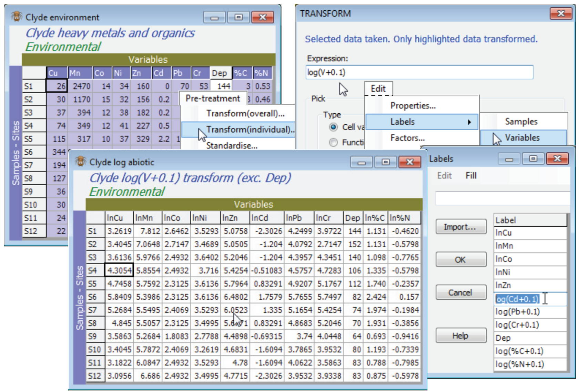
Task: Click the Variables header bar in Clyde log abiotic
Action: [254, 204]
